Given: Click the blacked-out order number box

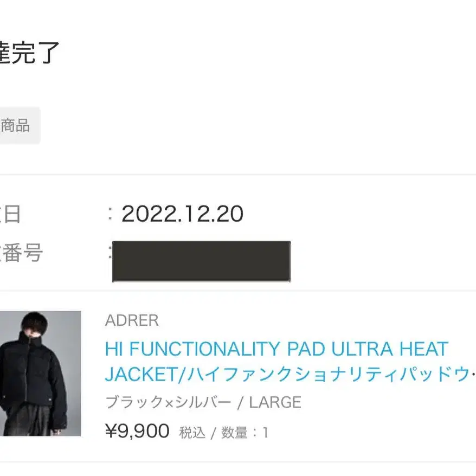Looking at the screenshot, I should 201,261.
